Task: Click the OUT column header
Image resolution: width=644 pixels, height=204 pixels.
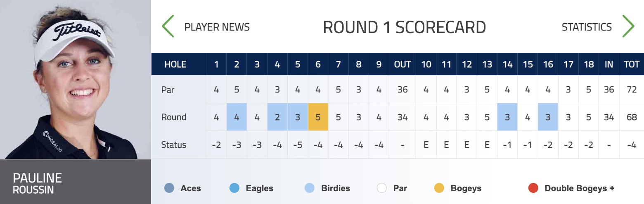Action: [x=402, y=64]
